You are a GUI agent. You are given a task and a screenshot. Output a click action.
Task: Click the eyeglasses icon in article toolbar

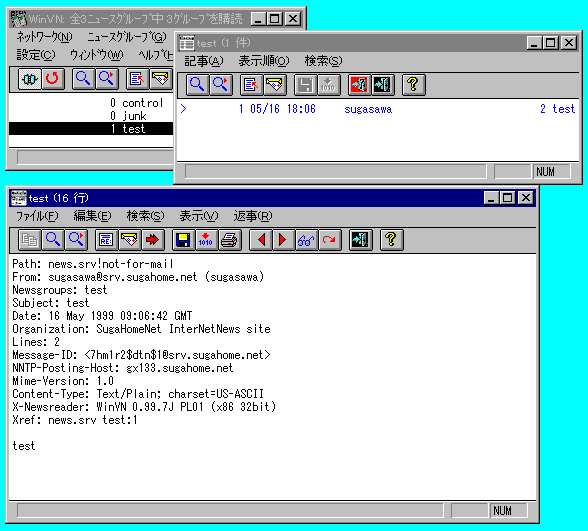(306, 240)
